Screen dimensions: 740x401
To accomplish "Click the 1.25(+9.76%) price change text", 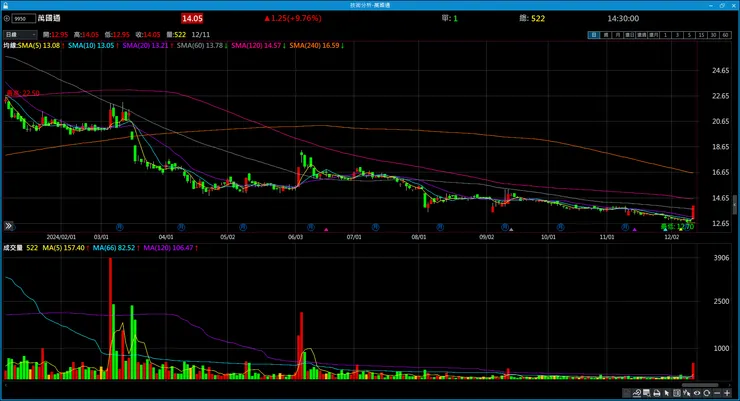I will point(293,18).
